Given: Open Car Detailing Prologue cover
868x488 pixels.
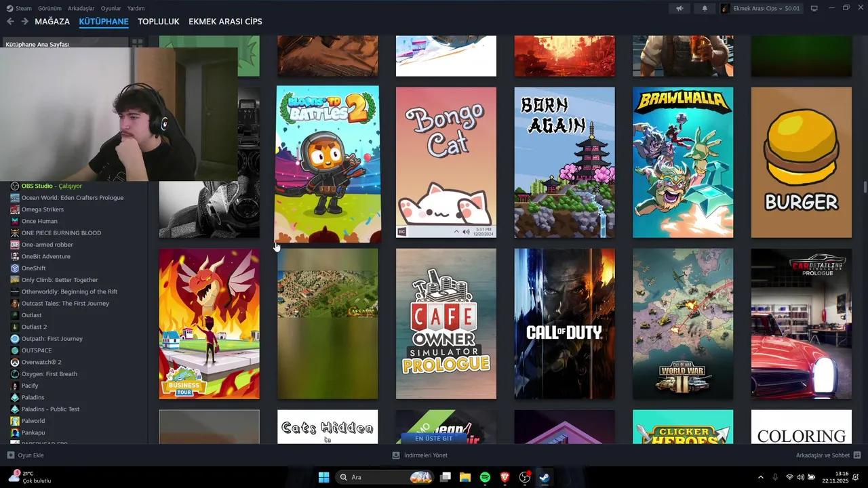Looking at the screenshot, I should (x=801, y=324).
